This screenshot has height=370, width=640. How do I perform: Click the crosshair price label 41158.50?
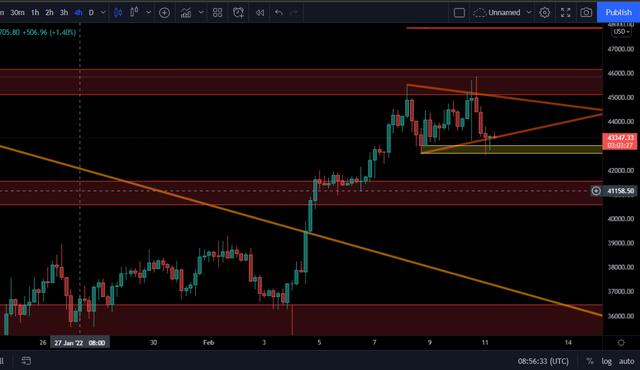(620, 191)
